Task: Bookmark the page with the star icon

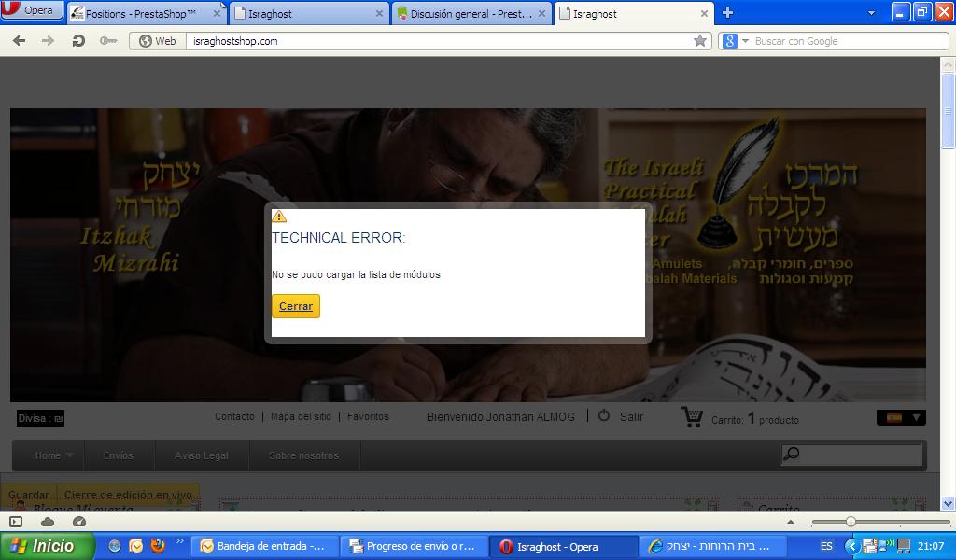Action: click(x=700, y=41)
